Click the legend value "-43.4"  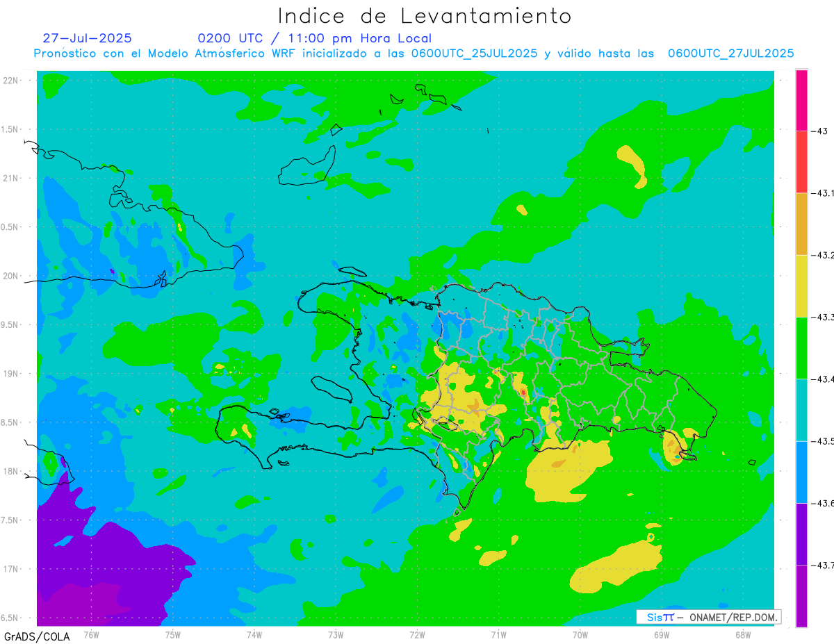pyautogui.click(x=823, y=379)
